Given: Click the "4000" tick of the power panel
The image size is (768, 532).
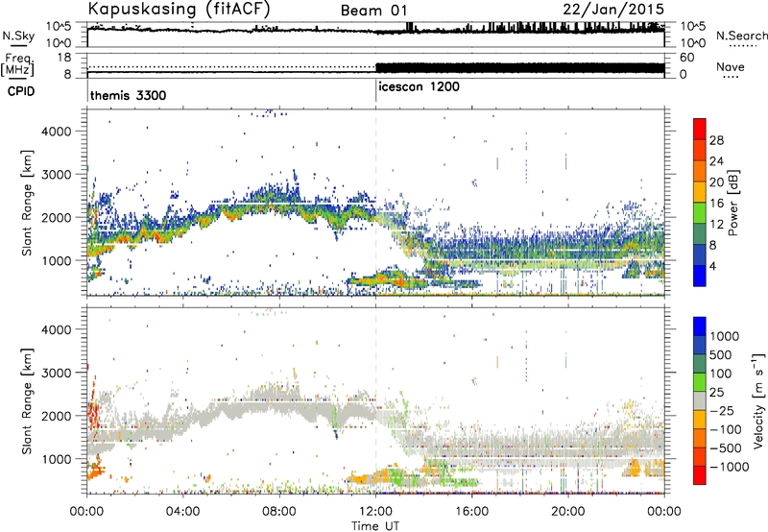Looking at the screenshot, I should (x=56, y=132).
